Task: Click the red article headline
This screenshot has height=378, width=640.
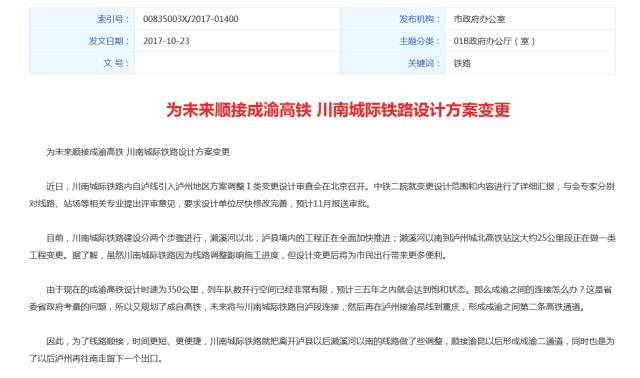Action: [338, 110]
